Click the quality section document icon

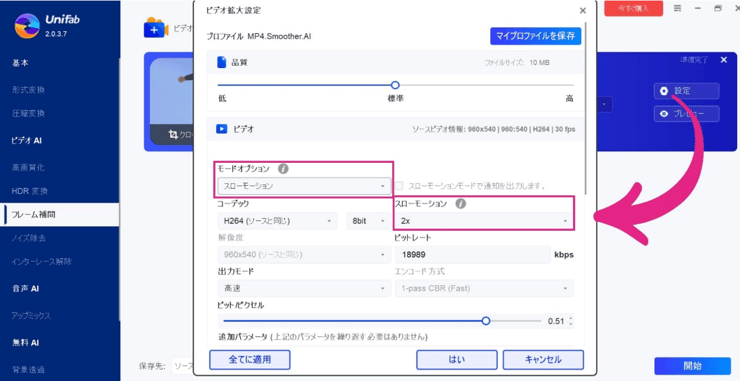[221, 62]
